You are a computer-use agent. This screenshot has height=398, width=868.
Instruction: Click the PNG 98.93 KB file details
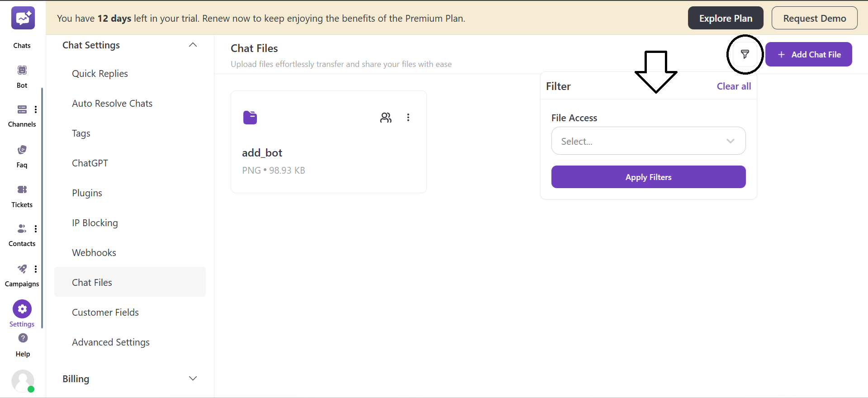274,171
